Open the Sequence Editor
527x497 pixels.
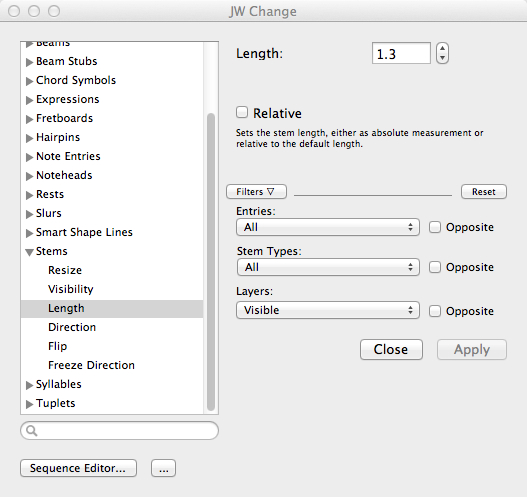click(x=78, y=468)
